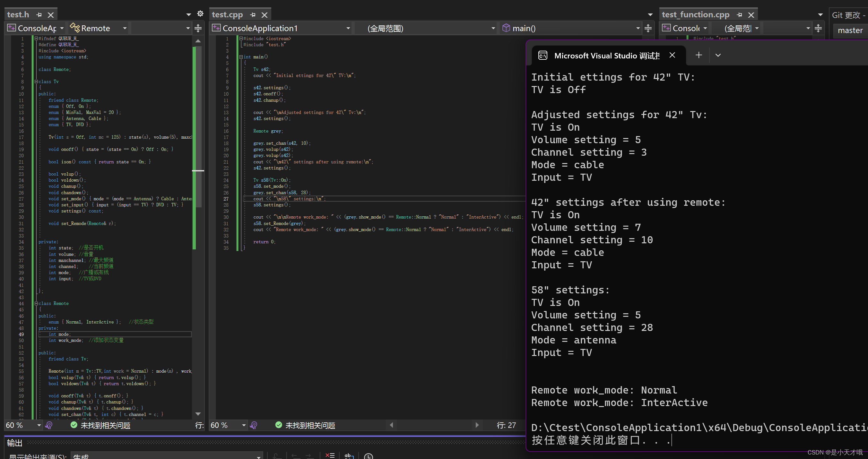Open the (全局范围) scope dropdown in test.cpp
This screenshot has width=868, height=459.
click(493, 28)
